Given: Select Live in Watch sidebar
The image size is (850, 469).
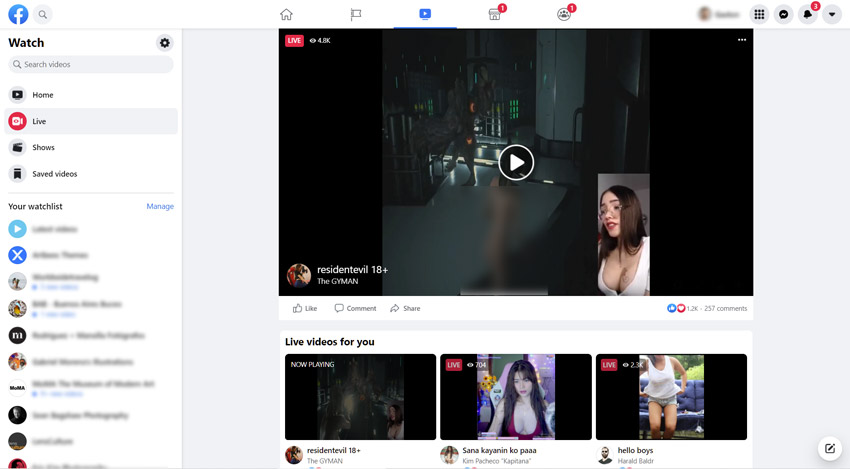Looking at the screenshot, I should click(x=91, y=121).
